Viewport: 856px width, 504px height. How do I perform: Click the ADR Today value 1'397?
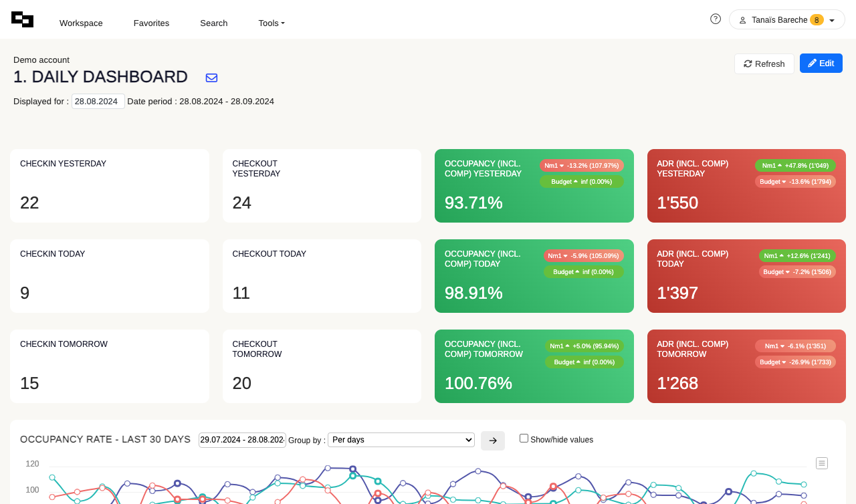677,293
